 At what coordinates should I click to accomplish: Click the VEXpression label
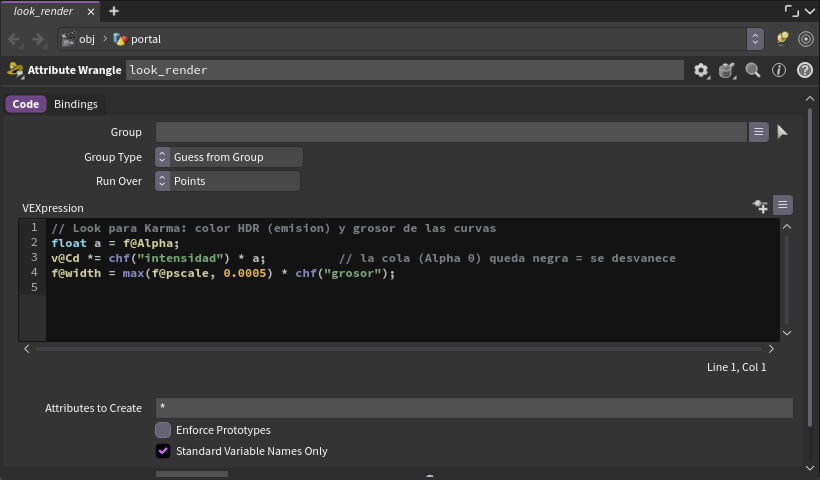[53, 208]
